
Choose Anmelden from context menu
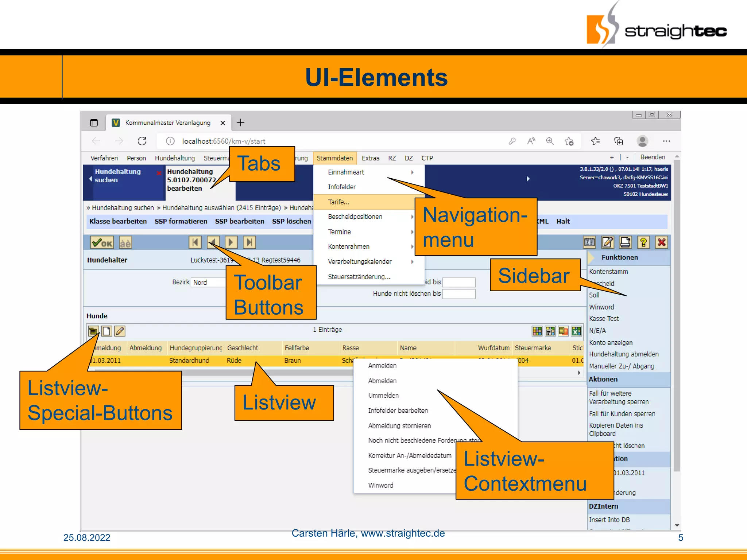382,366
